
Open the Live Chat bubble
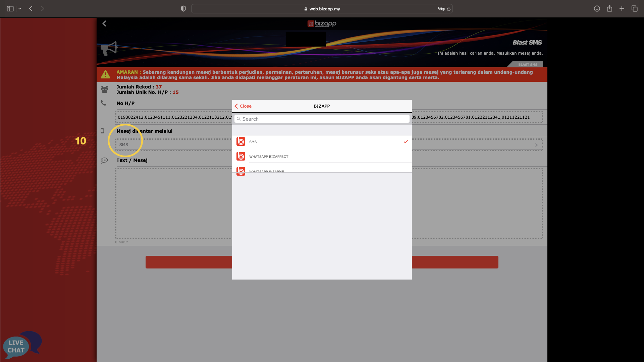22,345
